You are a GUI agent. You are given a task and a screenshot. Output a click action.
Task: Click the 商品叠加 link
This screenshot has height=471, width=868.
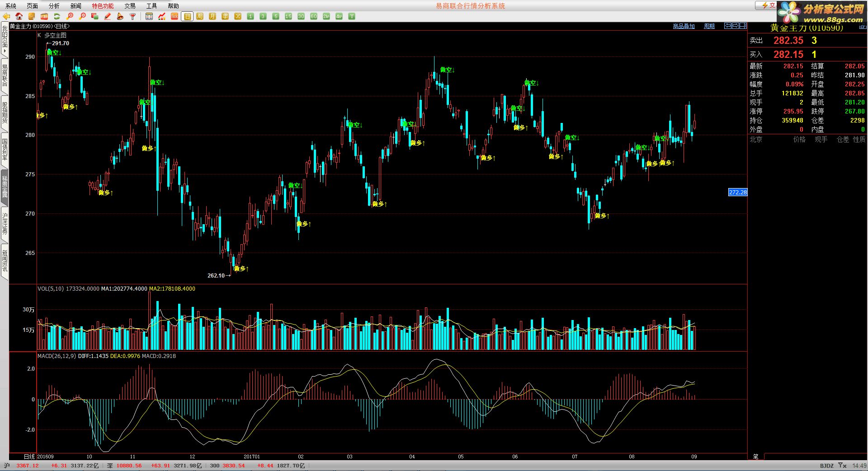pyautogui.click(x=684, y=26)
